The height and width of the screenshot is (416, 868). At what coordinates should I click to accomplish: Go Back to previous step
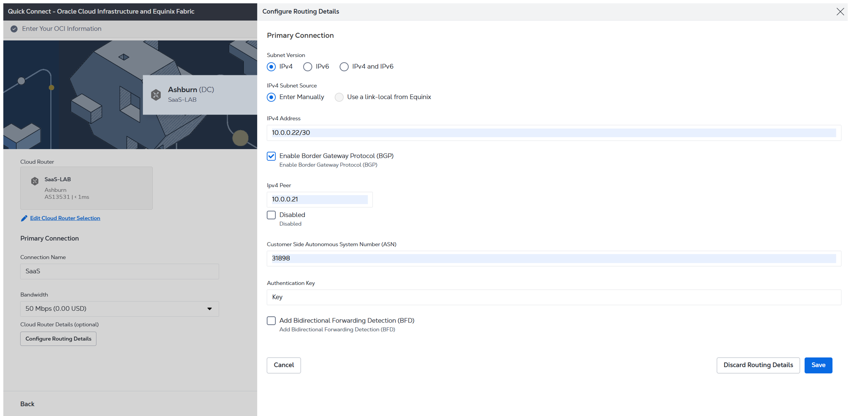(x=27, y=404)
